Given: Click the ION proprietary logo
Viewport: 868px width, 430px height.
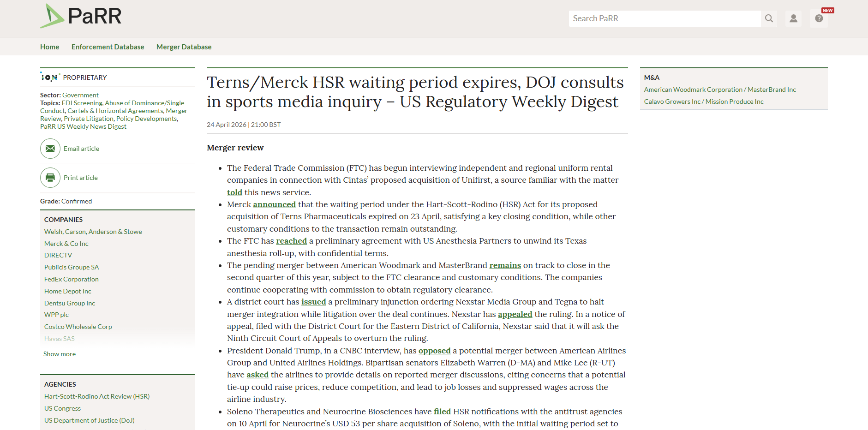Looking at the screenshot, I should coord(50,77).
